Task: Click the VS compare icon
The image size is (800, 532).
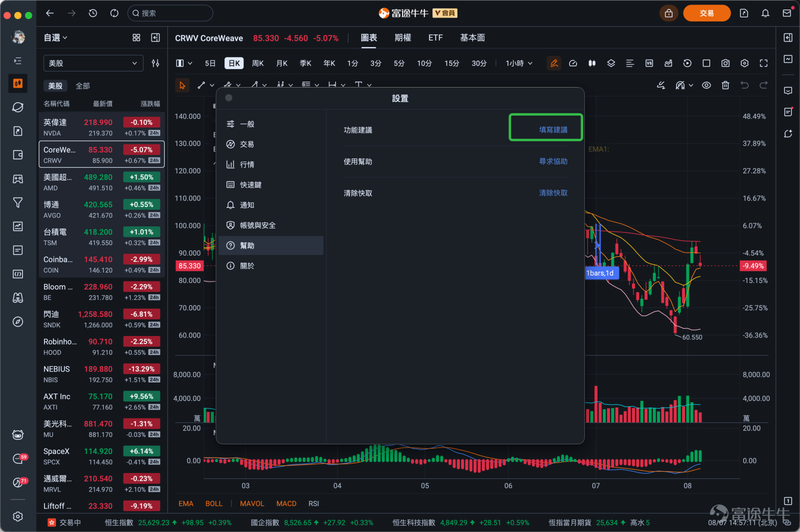Action: pyautogui.click(x=649, y=63)
